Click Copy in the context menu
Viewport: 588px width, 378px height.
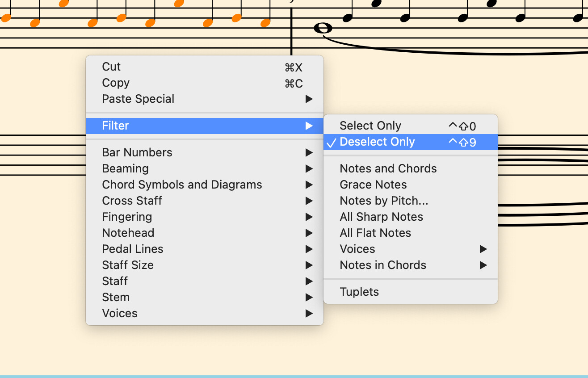[205, 83]
